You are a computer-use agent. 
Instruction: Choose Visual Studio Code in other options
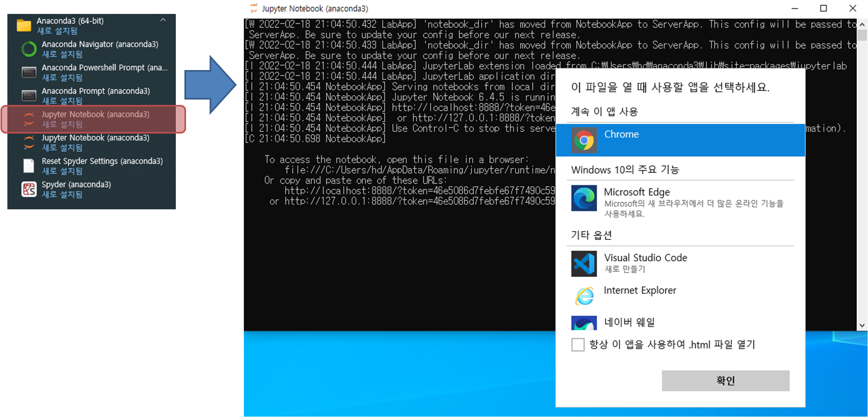pyautogui.click(x=680, y=263)
